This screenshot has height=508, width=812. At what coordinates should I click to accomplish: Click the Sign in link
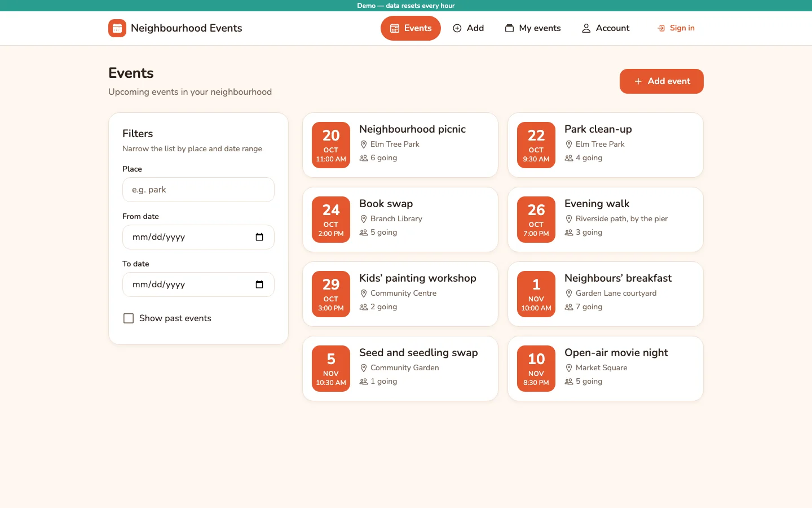676,28
